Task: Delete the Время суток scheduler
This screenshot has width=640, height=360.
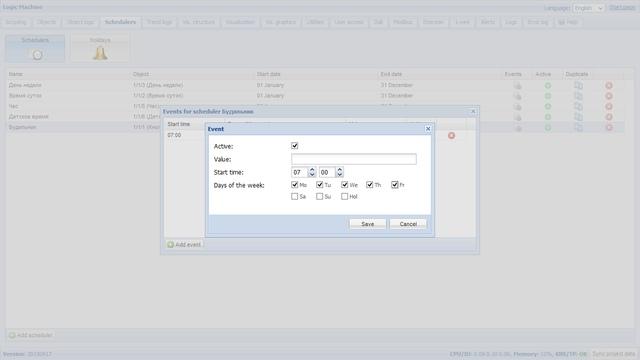Action: pos(609,96)
